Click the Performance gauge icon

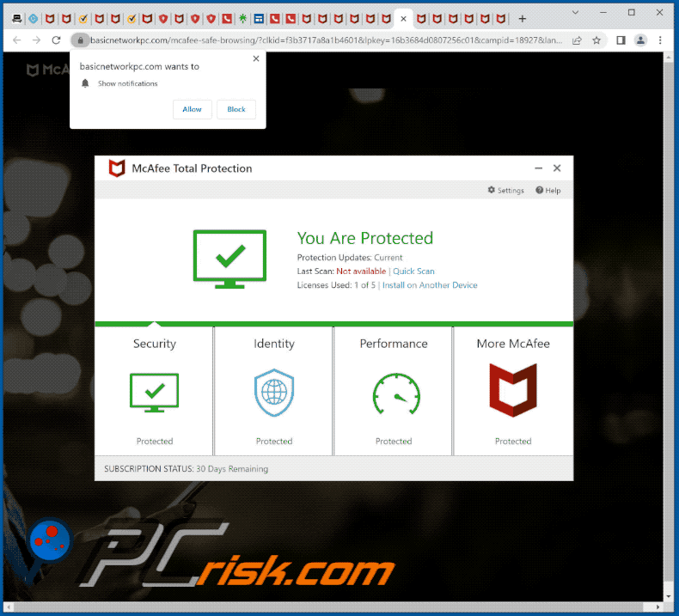395,394
